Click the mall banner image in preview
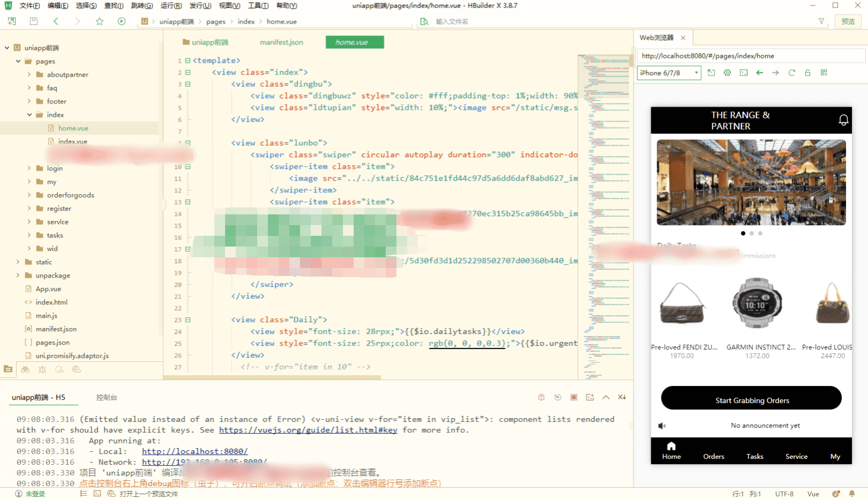 pos(751,182)
